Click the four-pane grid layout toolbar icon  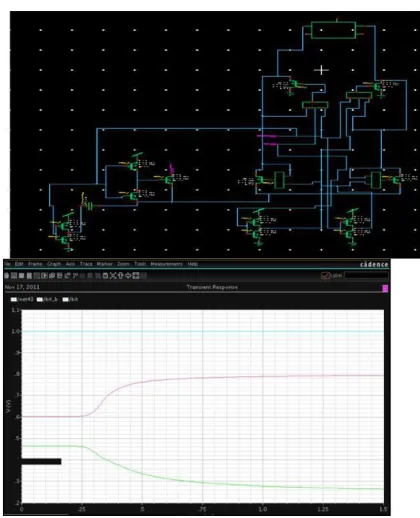[136, 276]
